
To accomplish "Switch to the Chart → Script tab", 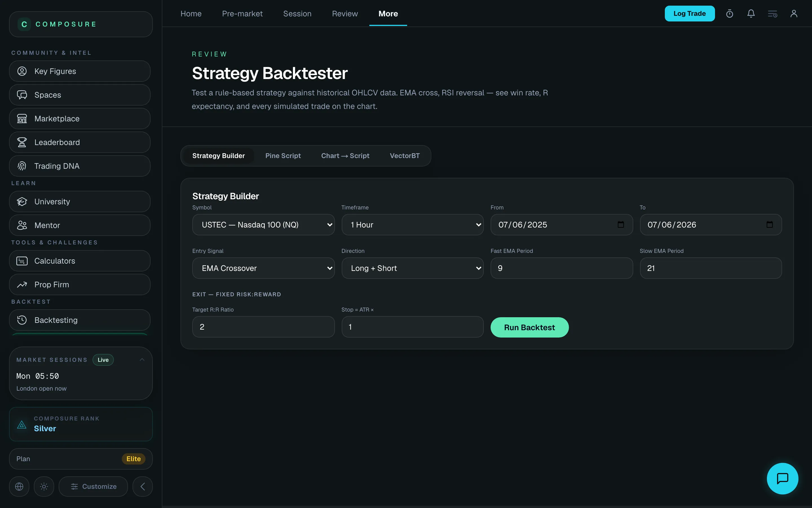I will pos(345,156).
